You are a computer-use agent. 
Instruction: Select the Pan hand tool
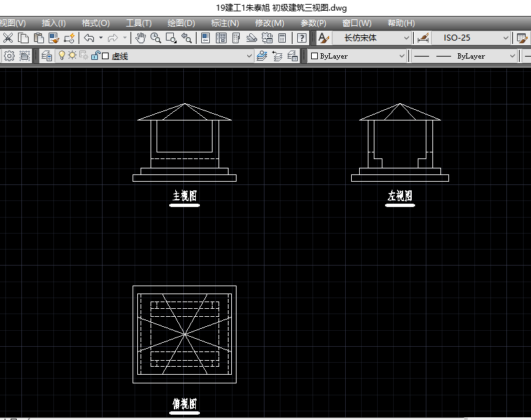click(x=140, y=39)
